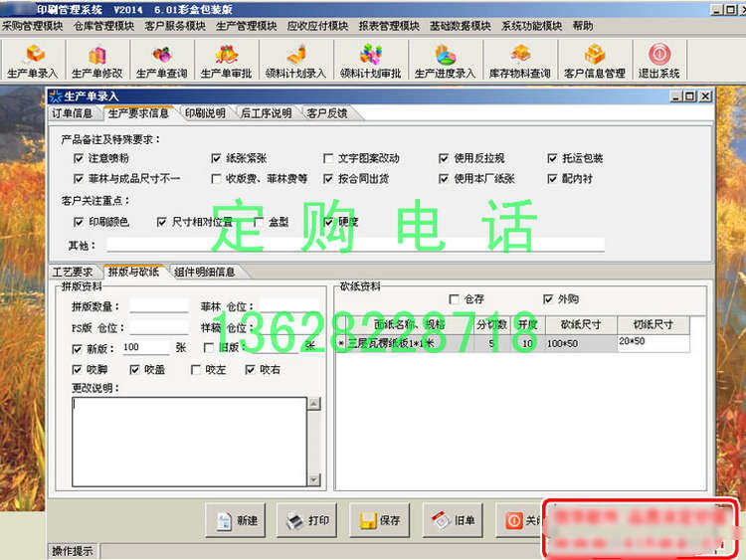
Task: Select 切纸尺寸 cell 20*50
Action: 653,342
